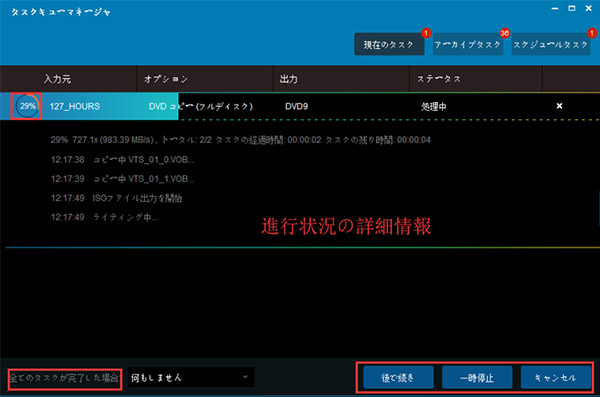Click the 全てのタスクが完了した場合 label
Screen dimensions: 600x397
pos(65,378)
